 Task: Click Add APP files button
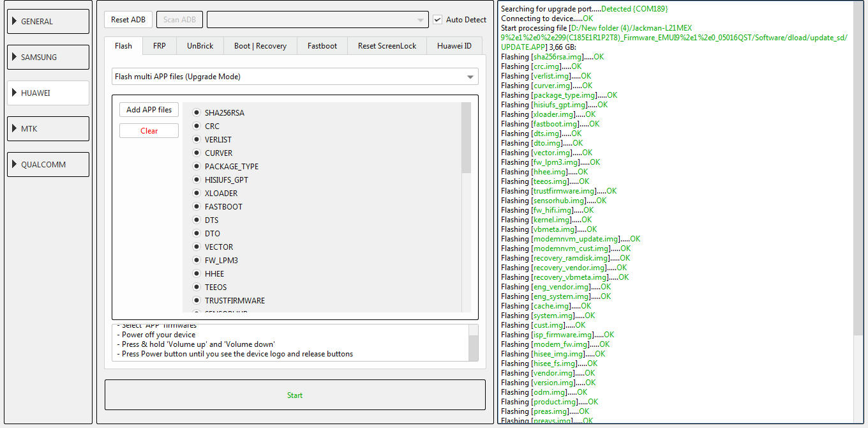pyautogui.click(x=149, y=110)
